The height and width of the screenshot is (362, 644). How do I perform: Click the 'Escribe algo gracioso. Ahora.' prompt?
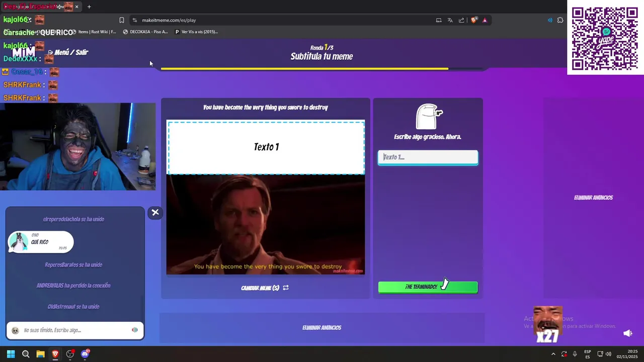point(428,137)
